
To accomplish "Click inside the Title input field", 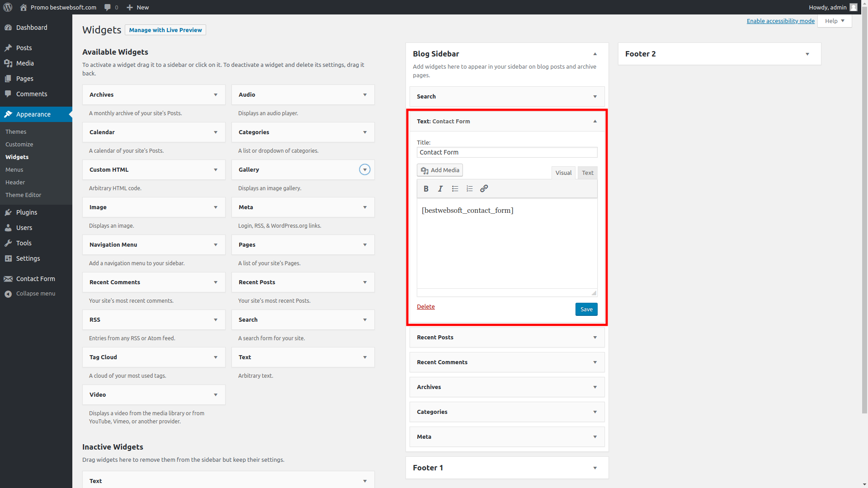I will click(507, 152).
